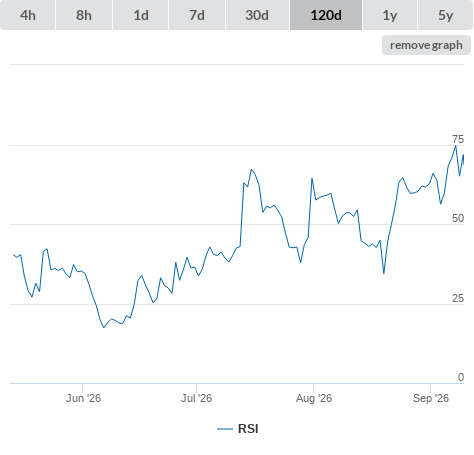Switch chart to 1y range
This screenshot has width=474, height=455.
(x=390, y=15)
